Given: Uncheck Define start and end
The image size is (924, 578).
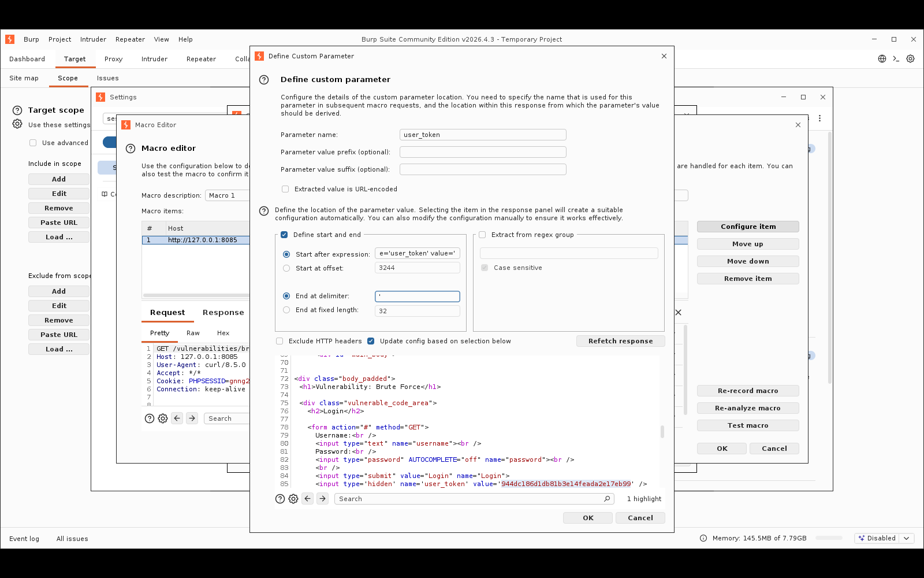Looking at the screenshot, I should [x=284, y=235].
